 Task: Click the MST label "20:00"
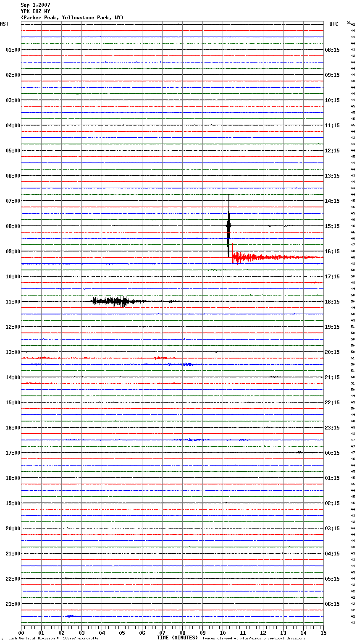coord(13,529)
